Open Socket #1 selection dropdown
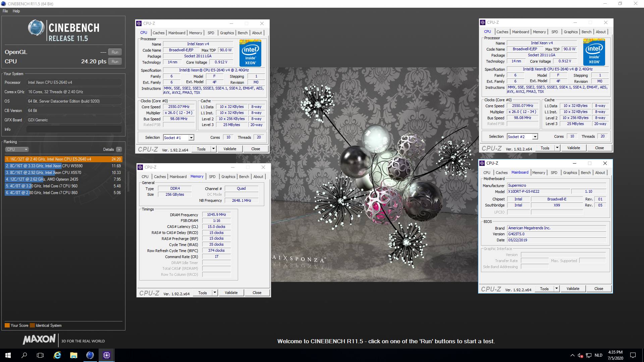644x362 pixels. tap(178, 138)
